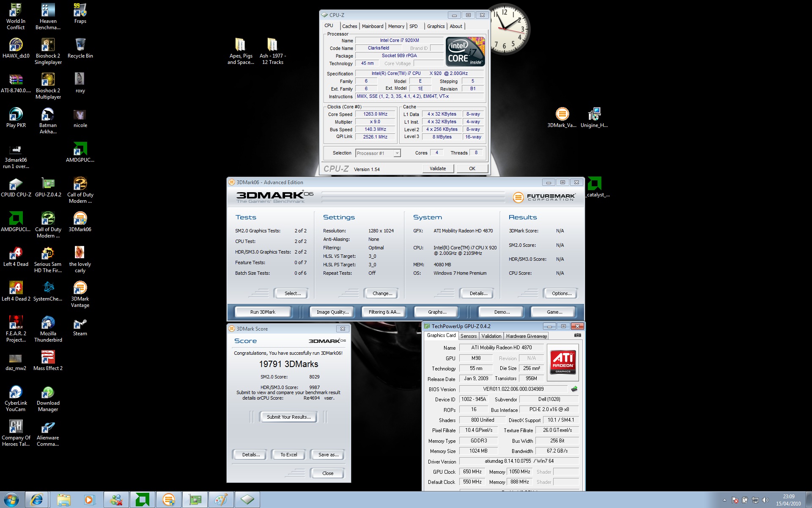Open the Memory tab in CPU-Z
The height and width of the screenshot is (508, 812).
[x=396, y=26]
